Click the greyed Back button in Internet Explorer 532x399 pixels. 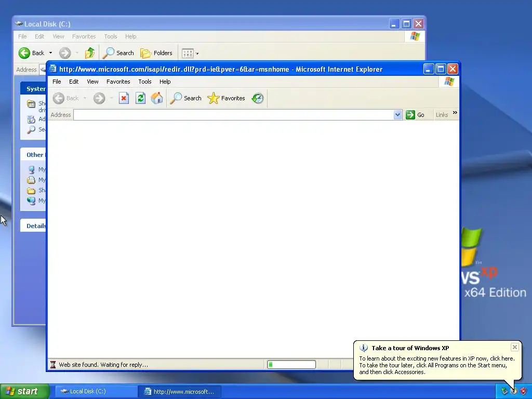click(x=66, y=98)
